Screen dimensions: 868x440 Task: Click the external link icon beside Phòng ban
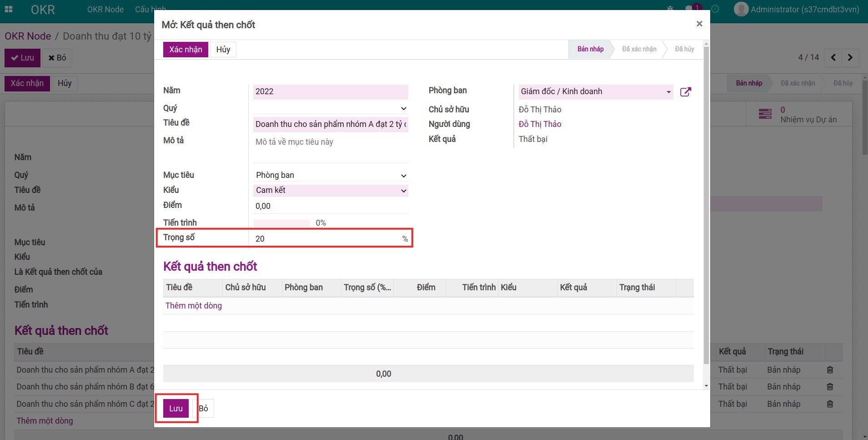[685, 92]
